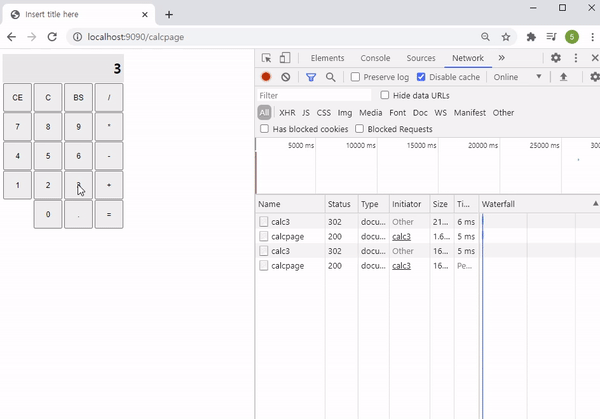This screenshot has width=600, height=419.
Task: Check Has blocked cookies
Action: pos(264,129)
